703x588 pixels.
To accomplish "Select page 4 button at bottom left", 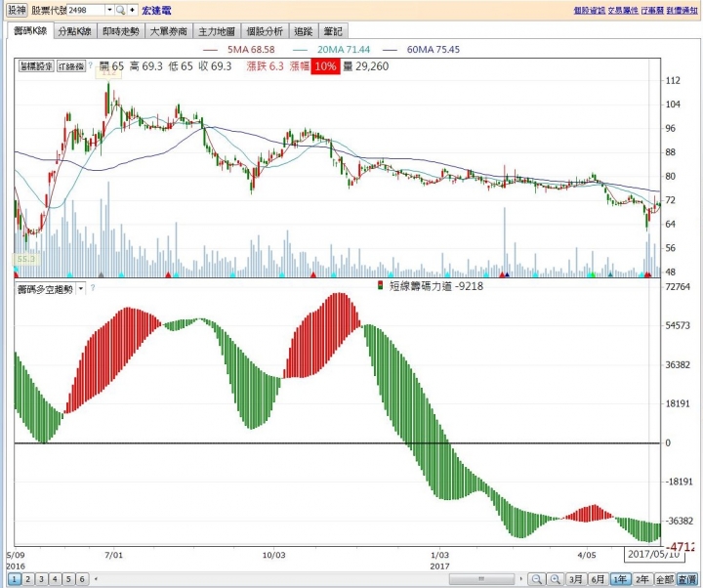I will click(x=55, y=579).
